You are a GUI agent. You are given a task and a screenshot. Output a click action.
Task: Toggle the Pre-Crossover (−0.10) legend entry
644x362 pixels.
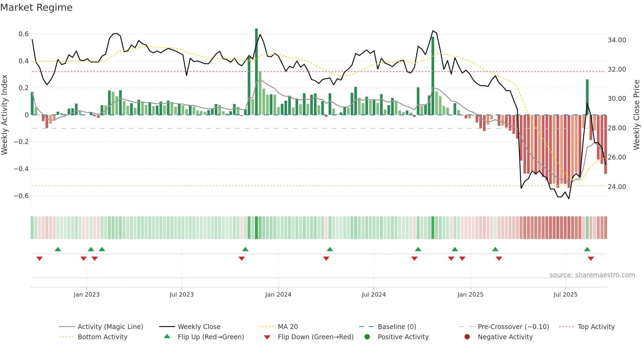(x=504, y=327)
